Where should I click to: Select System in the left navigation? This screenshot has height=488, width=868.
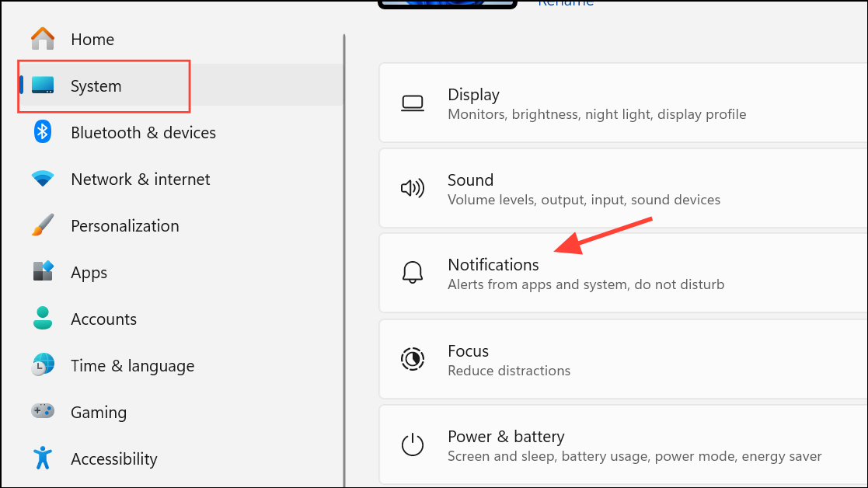(96, 86)
